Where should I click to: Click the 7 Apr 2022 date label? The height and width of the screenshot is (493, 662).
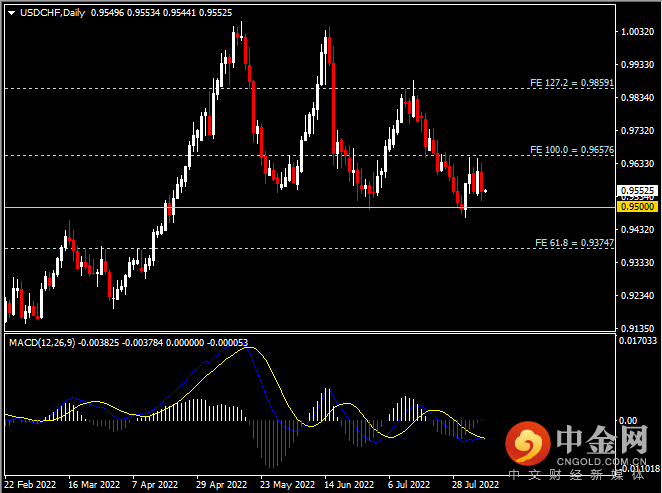[x=155, y=485]
